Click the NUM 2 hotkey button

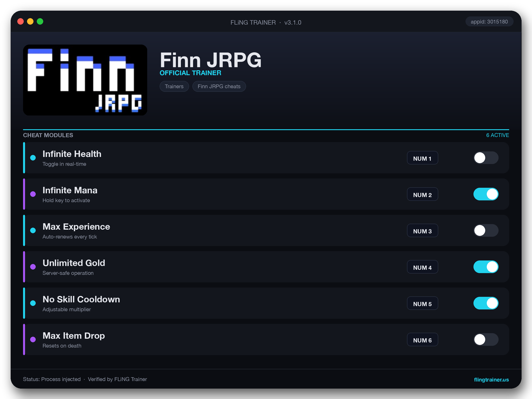coord(422,194)
